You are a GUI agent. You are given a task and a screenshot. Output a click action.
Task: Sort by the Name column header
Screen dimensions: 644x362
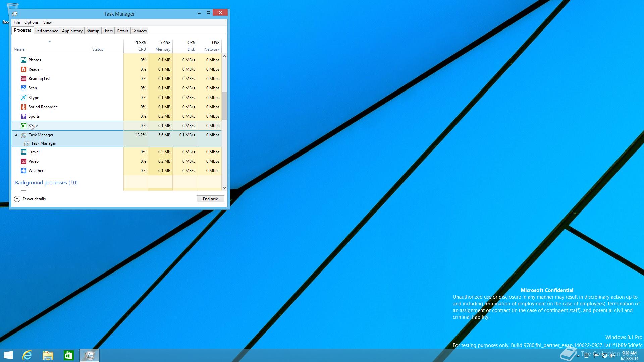pos(51,46)
